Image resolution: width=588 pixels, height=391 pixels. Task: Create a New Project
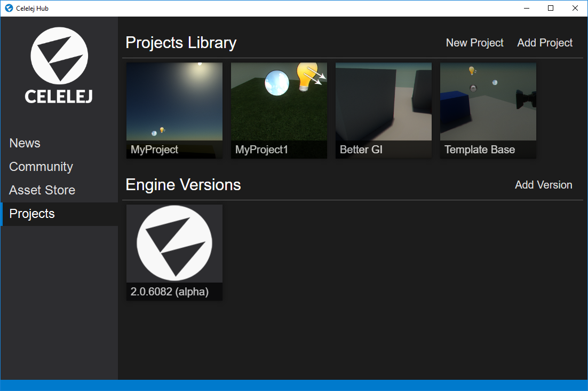(x=474, y=43)
